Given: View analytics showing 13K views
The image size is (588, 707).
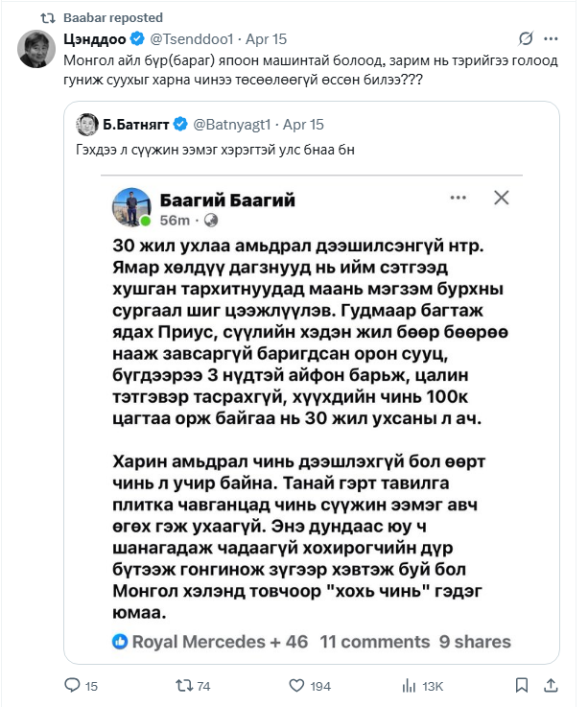Looking at the screenshot, I should (x=422, y=686).
